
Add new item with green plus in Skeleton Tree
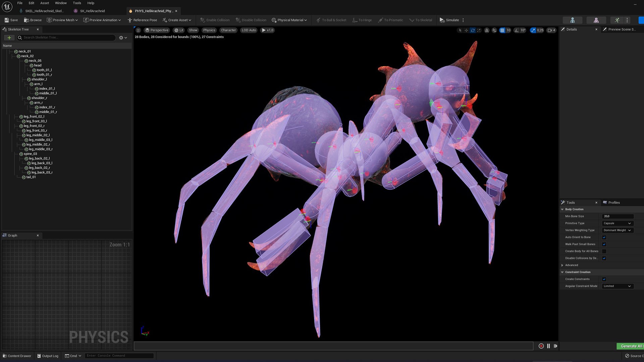coord(9,38)
